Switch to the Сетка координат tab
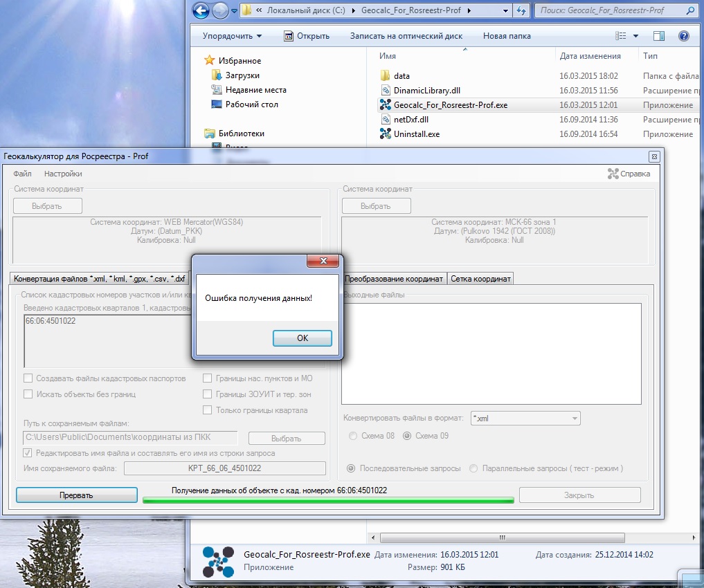Image resolution: width=704 pixels, height=588 pixels. click(480, 279)
